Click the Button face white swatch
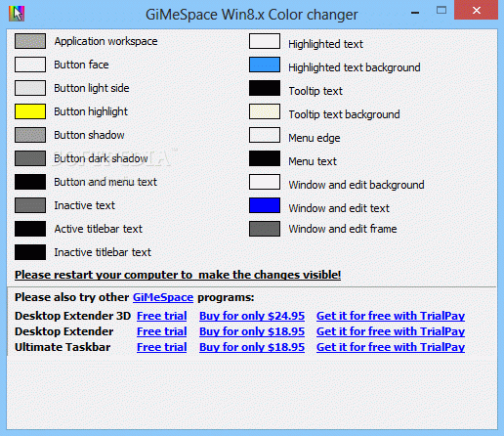Image resolution: width=504 pixels, height=436 pixels. 30,65
